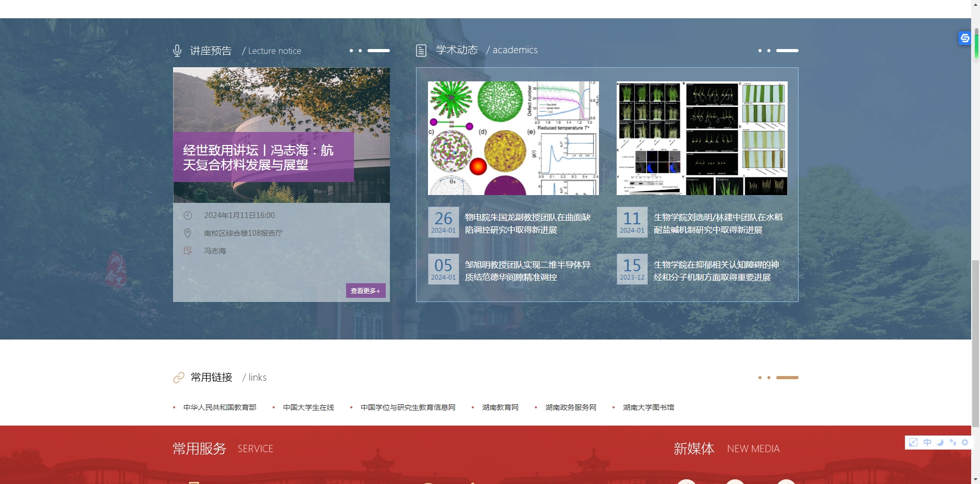The height and width of the screenshot is (484, 980).
Task: Open the curved surface defect research thumbnail
Action: tap(513, 138)
